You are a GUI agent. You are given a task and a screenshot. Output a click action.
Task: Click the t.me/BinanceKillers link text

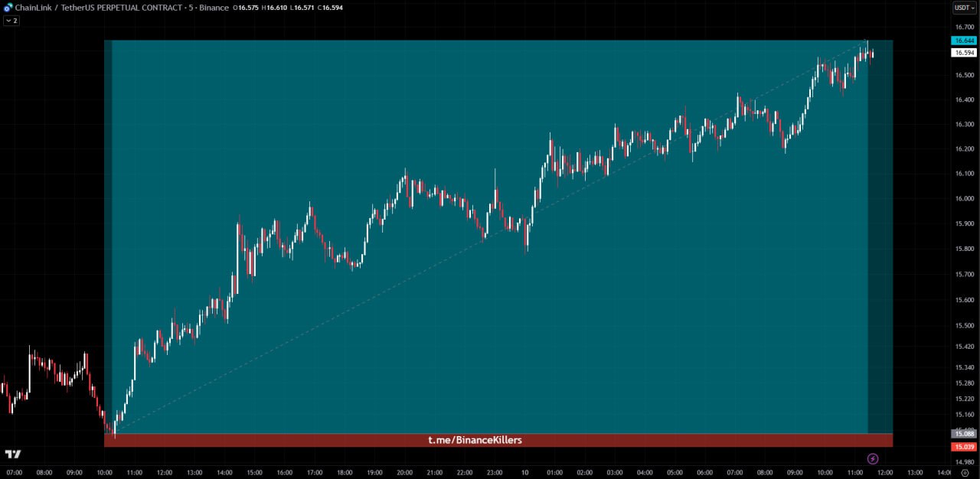[x=475, y=440]
